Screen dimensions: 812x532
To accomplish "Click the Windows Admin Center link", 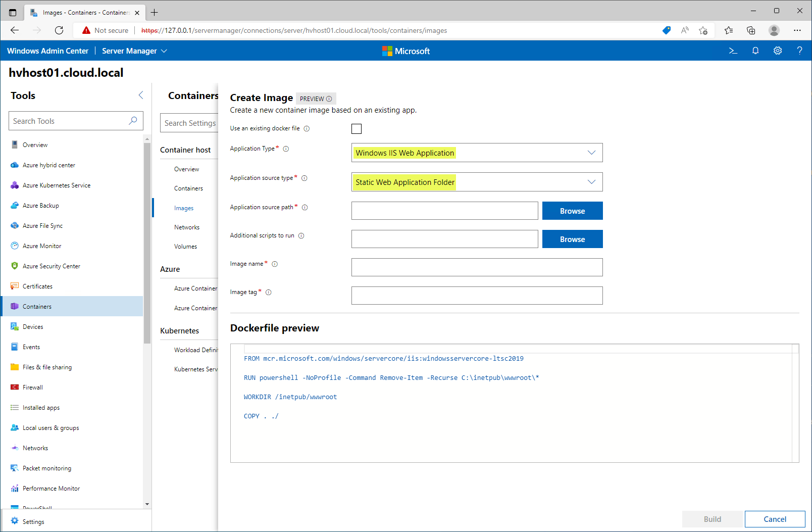I will (x=47, y=51).
